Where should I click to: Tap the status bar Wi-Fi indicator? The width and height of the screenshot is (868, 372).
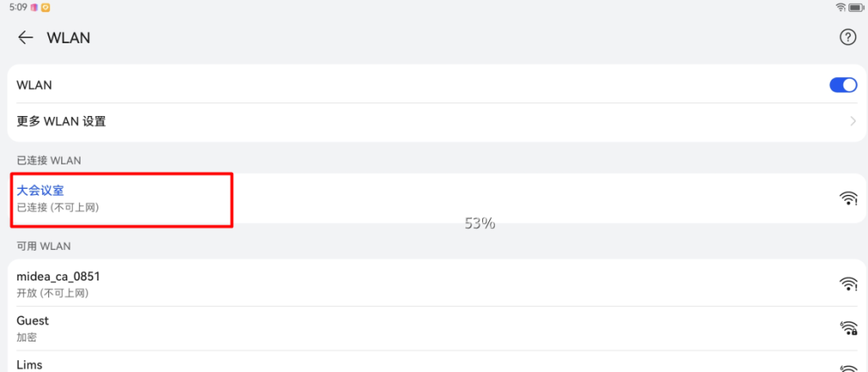(841, 7)
